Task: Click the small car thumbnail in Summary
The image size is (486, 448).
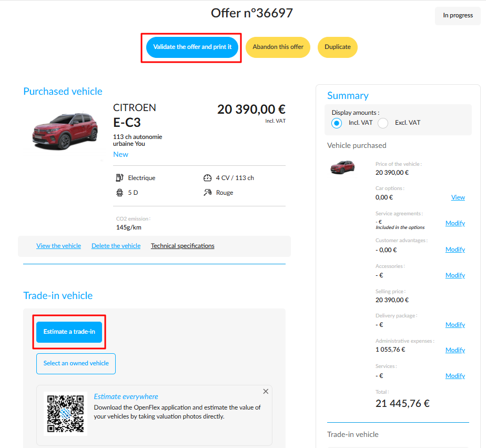Action: tap(342, 167)
